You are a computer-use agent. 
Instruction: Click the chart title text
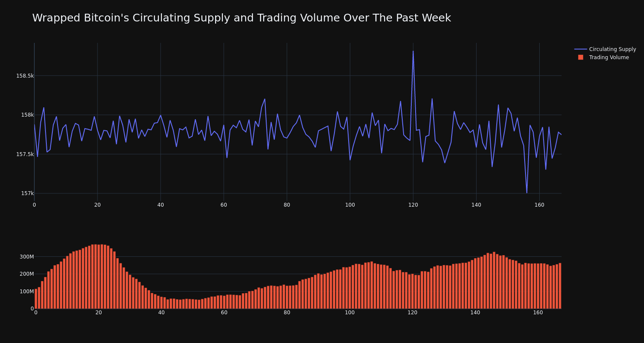[241, 18]
